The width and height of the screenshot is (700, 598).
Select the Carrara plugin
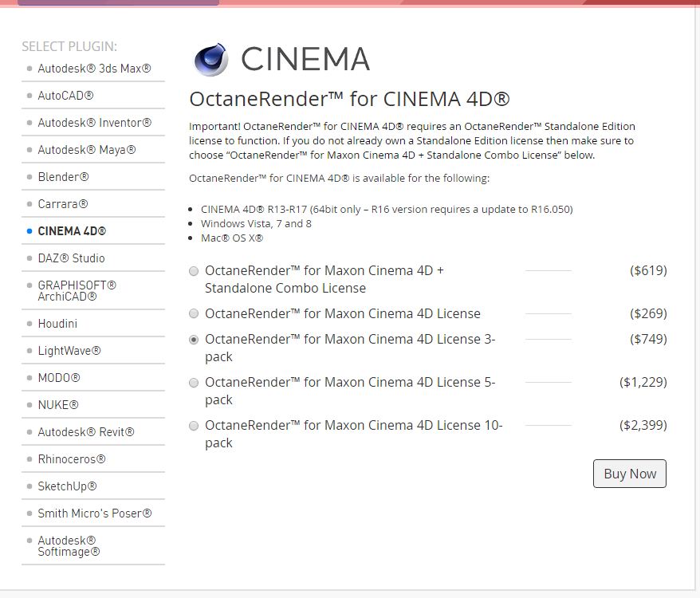pos(63,204)
